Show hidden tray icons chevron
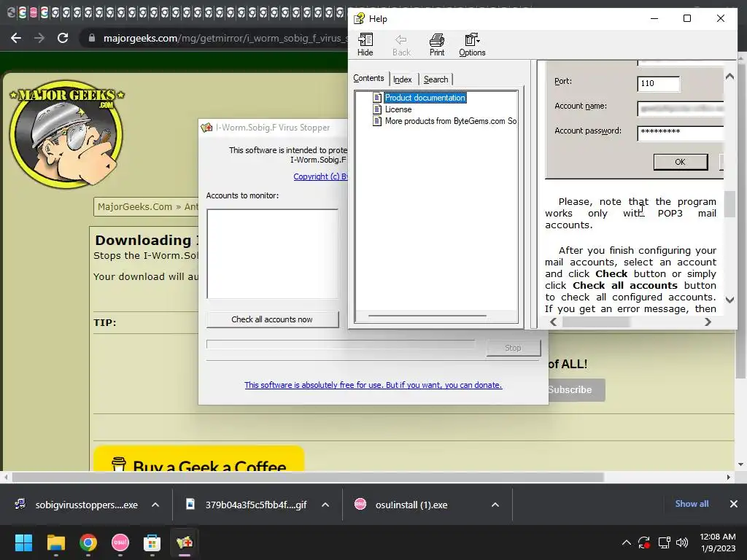Screen dimensions: 747x560 point(627,542)
